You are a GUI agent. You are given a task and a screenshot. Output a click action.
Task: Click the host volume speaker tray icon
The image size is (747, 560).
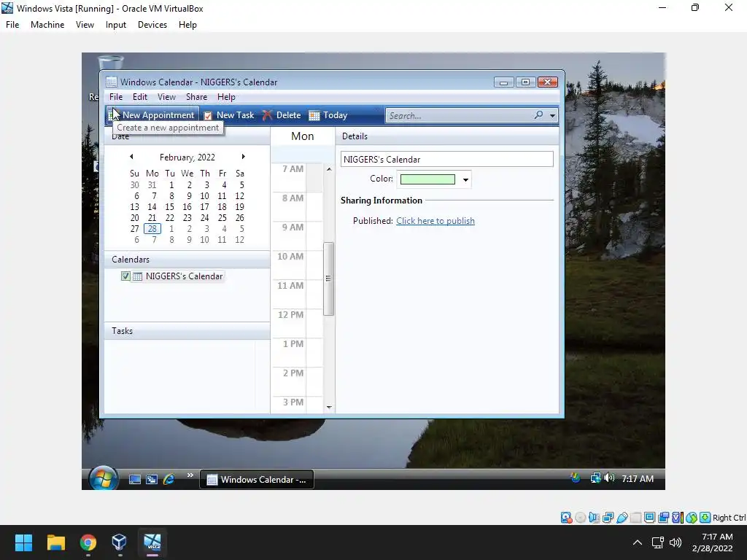coord(675,542)
